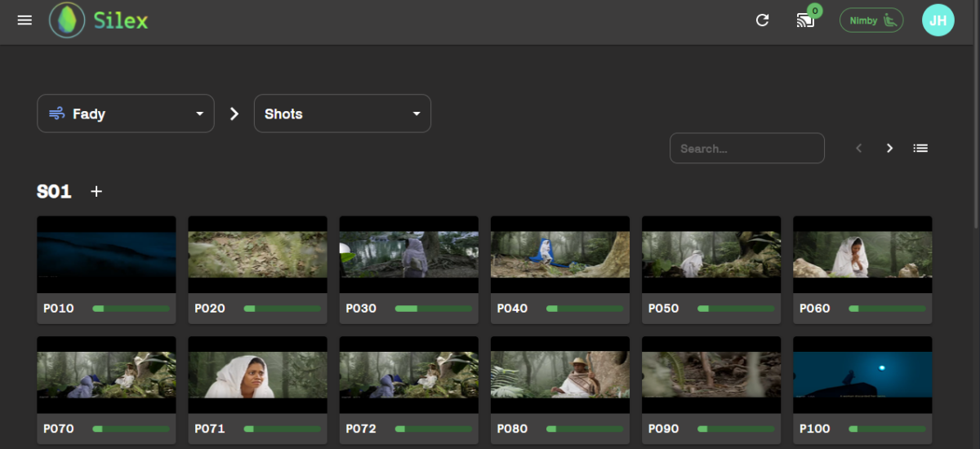Add a new shot to S01
Screen dimensions: 980x449
[96, 192]
